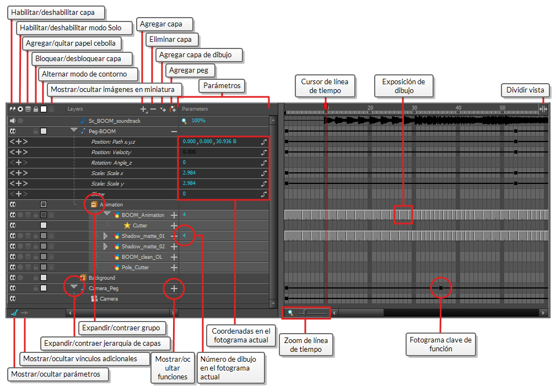Screen dimensions: 556x392
Task: Toggle solo on Pole_Cutter layer
Action: [20, 267]
